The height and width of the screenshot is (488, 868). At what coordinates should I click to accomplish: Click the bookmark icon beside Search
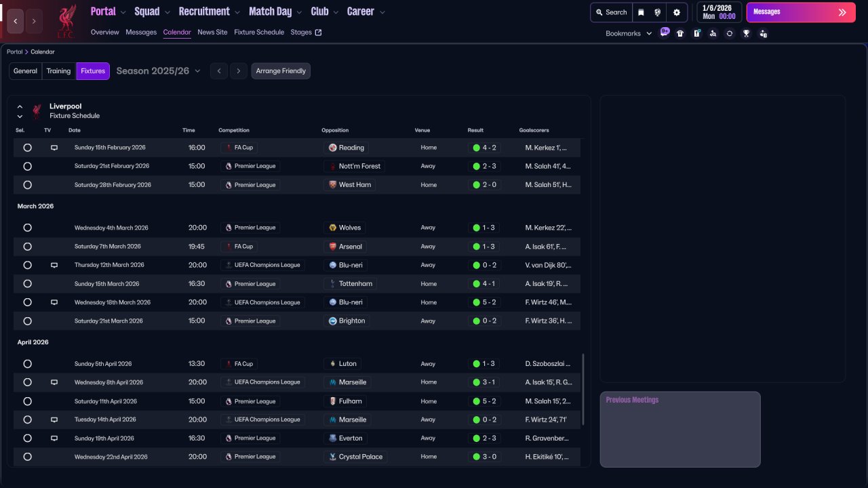tap(641, 12)
